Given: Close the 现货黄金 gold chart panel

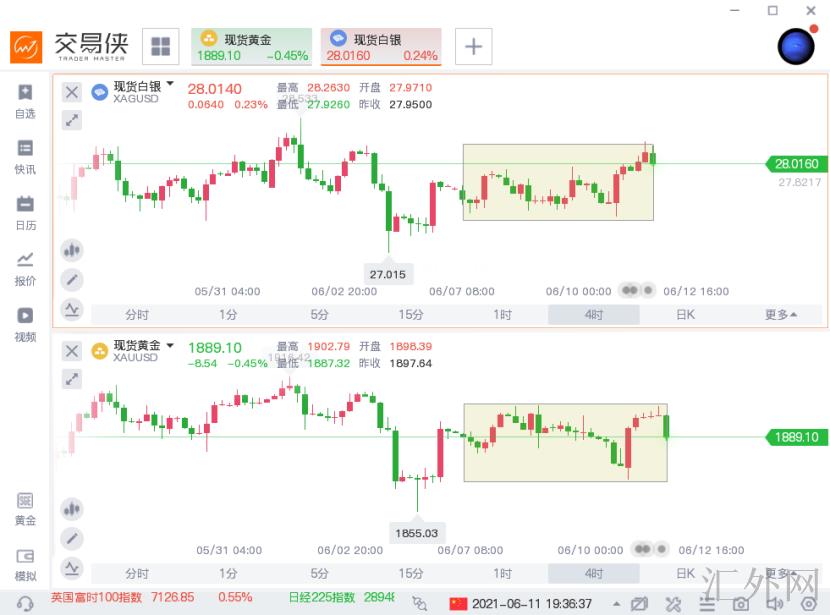Looking at the screenshot, I should pyautogui.click(x=72, y=351).
